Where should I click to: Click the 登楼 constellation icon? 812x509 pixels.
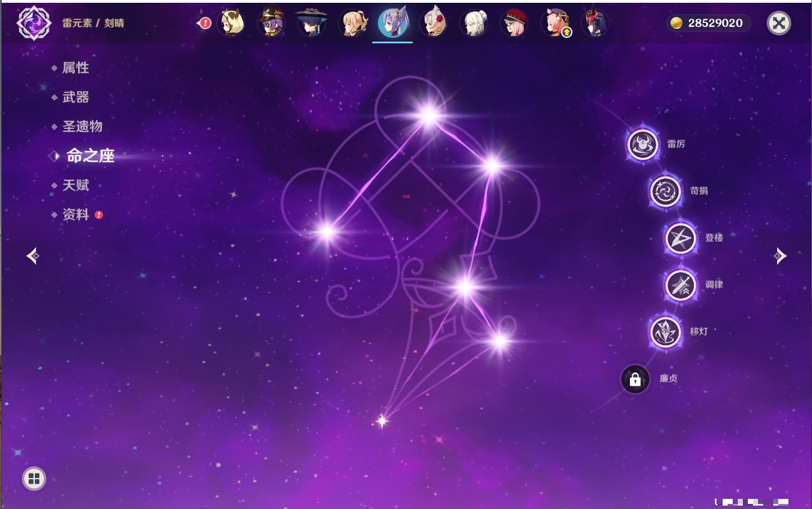[x=680, y=238]
